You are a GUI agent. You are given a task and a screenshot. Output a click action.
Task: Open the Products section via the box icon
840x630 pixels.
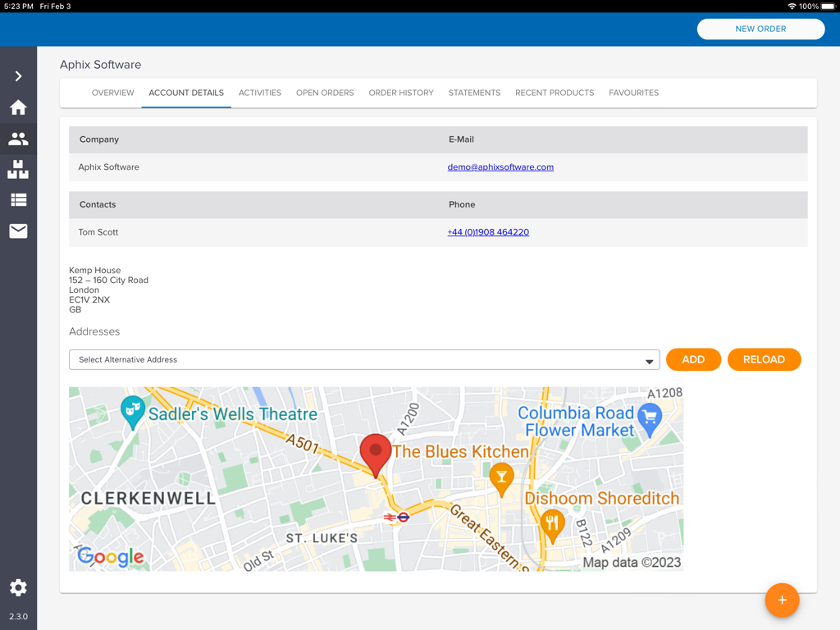pos(18,170)
